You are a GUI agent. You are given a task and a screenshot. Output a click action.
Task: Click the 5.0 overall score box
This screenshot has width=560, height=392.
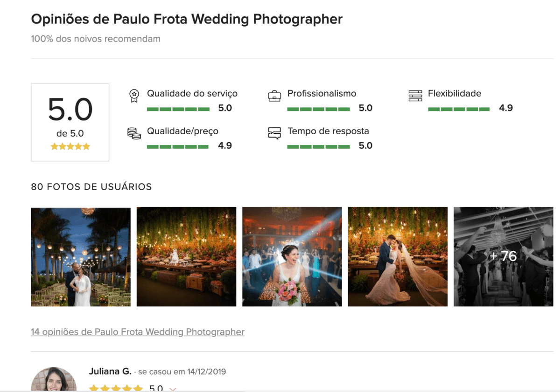tap(70, 122)
